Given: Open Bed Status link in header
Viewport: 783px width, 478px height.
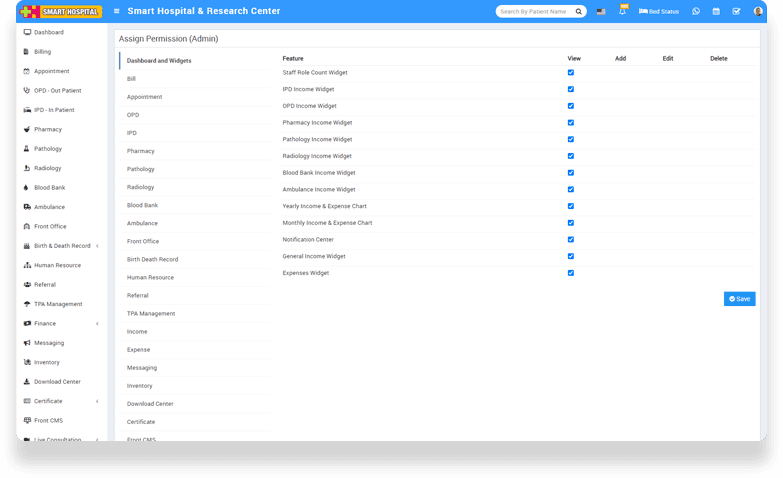Looking at the screenshot, I should [x=659, y=11].
